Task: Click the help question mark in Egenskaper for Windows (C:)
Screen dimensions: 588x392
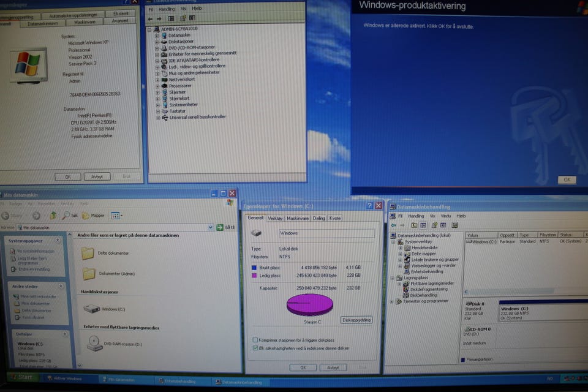Action: tap(369, 206)
